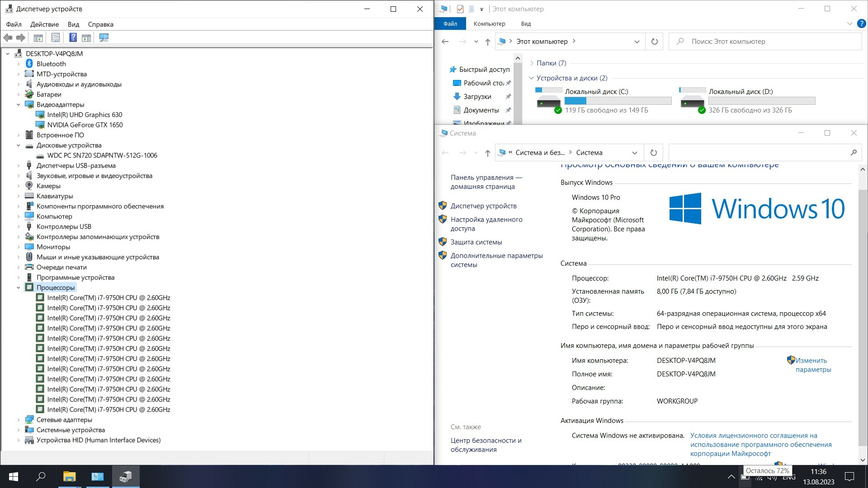The image size is (868, 488).
Task: Open Properties quick-access icon in Explorer title bar
Action: pos(460,9)
